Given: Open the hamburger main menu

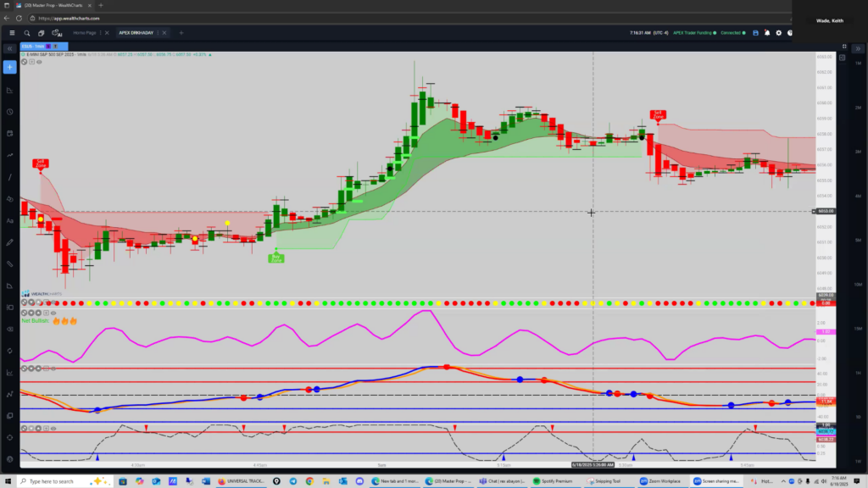Looking at the screenshot, I should tap(12, 33).
